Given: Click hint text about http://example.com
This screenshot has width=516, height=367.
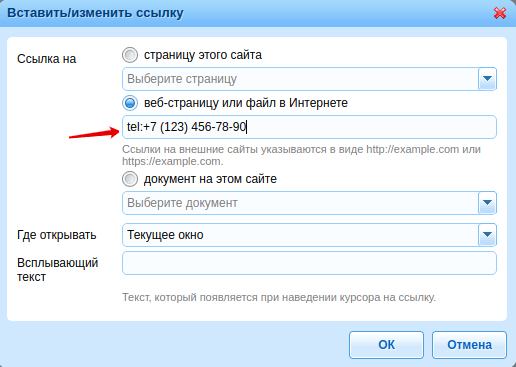Looking at the screenshot, I should click(301, 155).
